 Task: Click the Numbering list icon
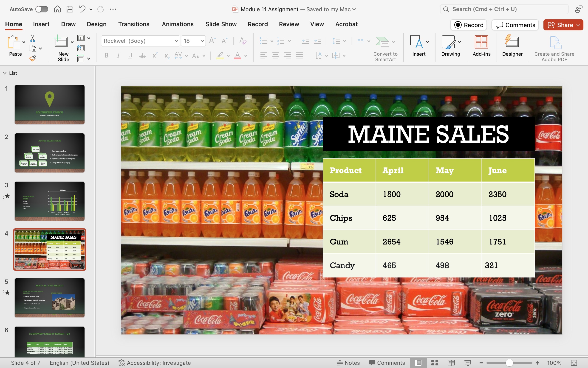tap(281, 41)
